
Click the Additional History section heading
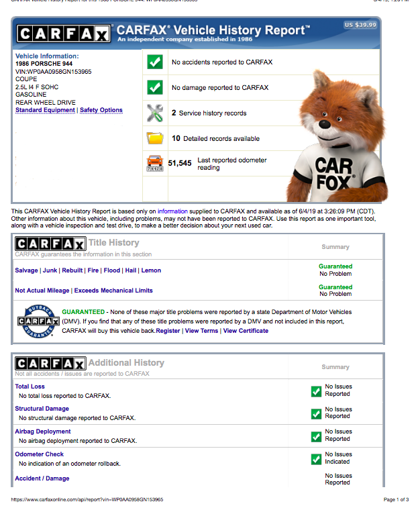[x=126, y=362]
